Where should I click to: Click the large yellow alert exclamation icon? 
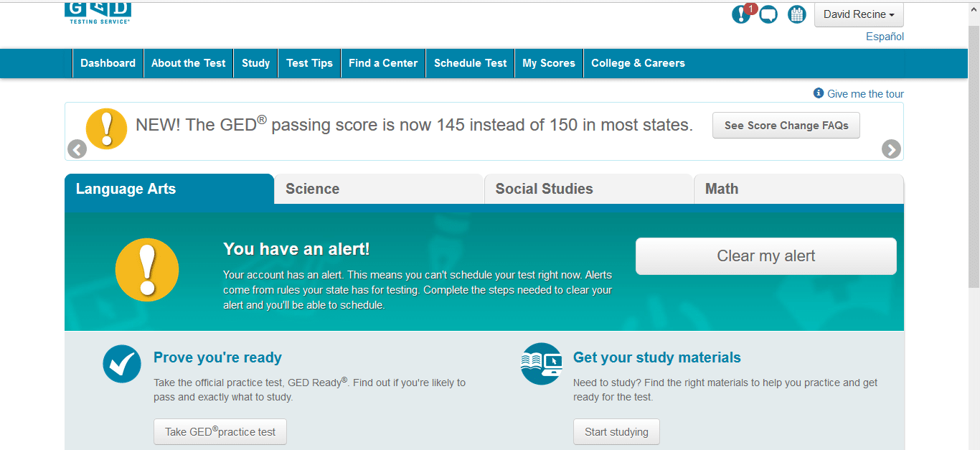click(147, 270)
